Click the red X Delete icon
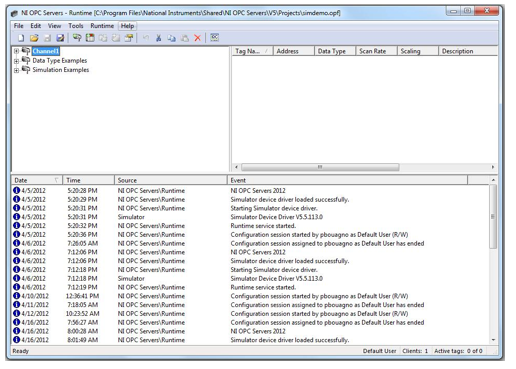The height and width of the screenshot is (369, 516). point(198,38)
